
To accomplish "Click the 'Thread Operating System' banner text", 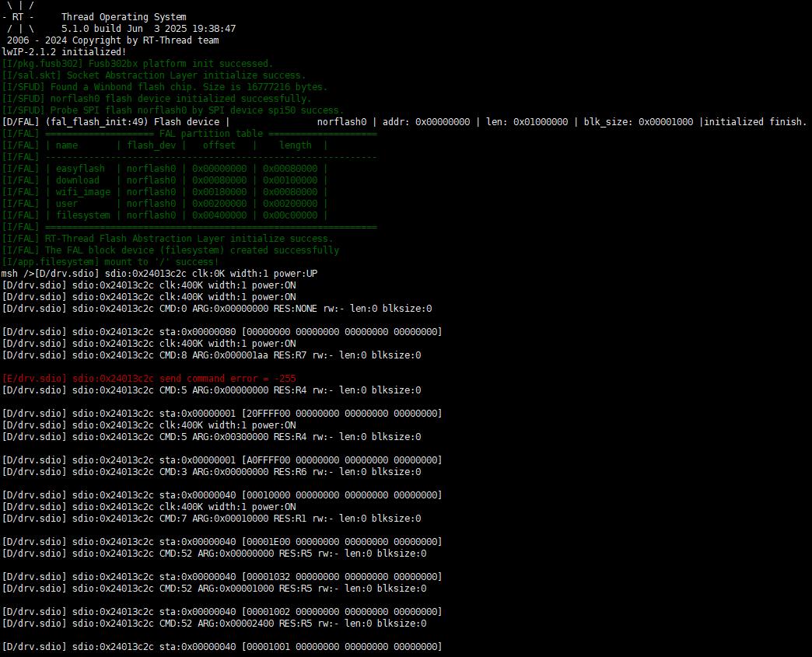I will click(x=124, y=17).
